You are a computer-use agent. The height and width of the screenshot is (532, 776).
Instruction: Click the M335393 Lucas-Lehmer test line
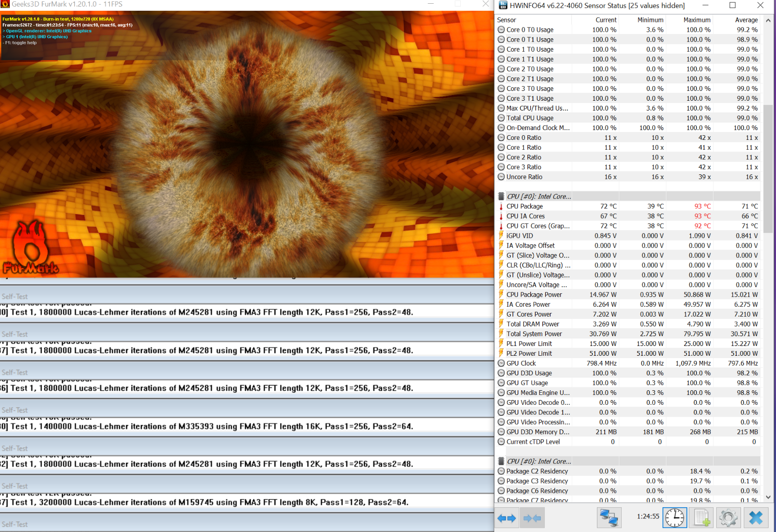[207, 426]
